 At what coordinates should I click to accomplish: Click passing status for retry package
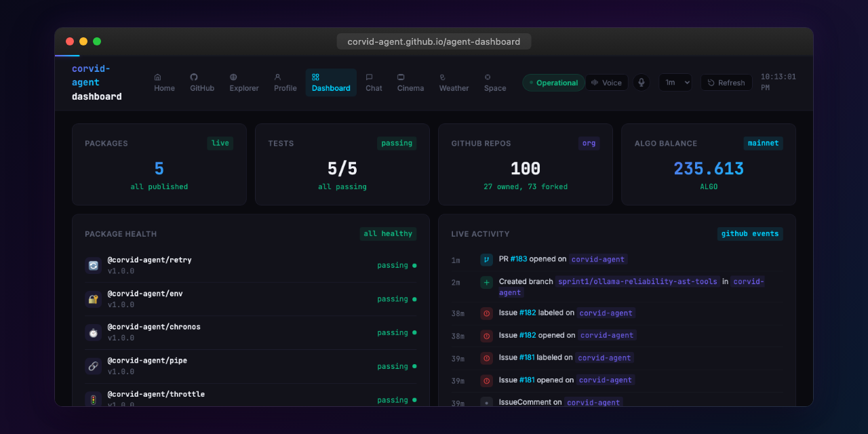tap(397, 265)
